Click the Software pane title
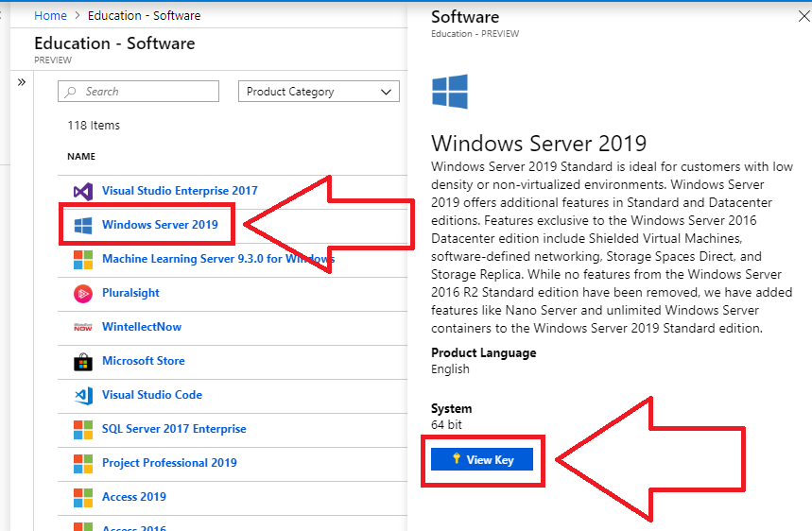This screenshot has height=531, width=812. [x=465, y=17]
